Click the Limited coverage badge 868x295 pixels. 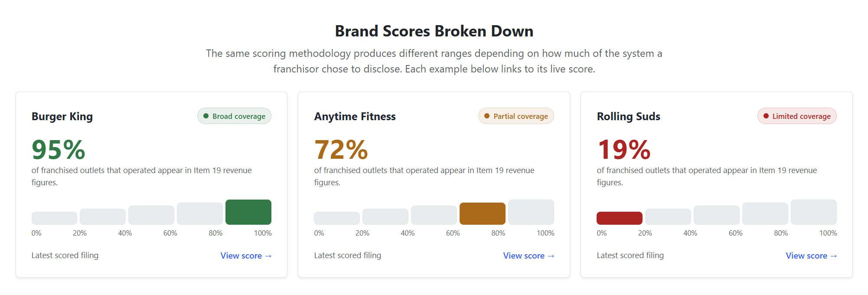797,116
